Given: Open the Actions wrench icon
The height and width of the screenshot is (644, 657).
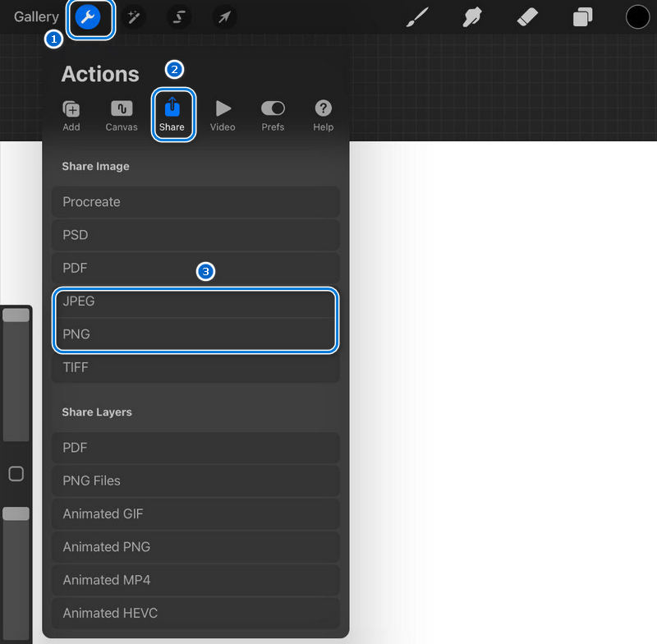Looking at the screenshot, I should (x=88, y=17).
